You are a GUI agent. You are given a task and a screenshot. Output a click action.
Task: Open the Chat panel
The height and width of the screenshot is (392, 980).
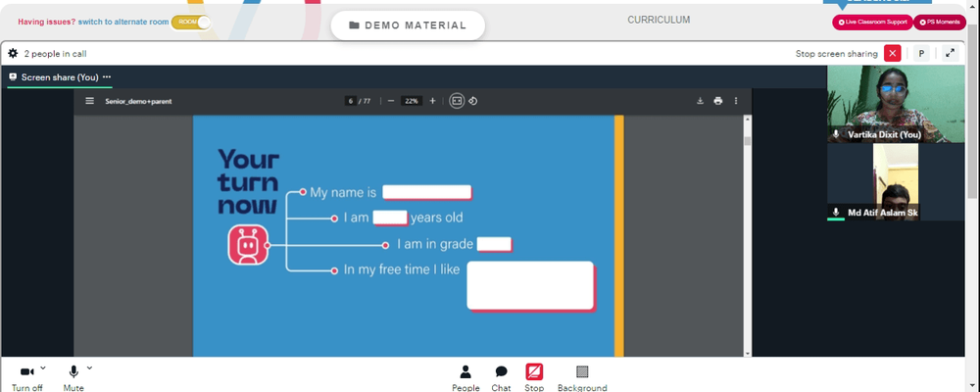501,377
